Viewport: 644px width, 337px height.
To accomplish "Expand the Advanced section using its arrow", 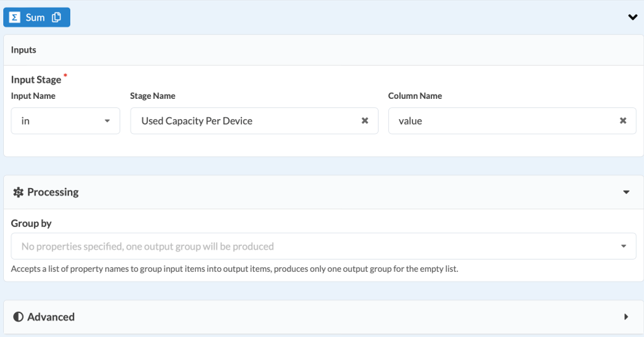I will [626, 317].
